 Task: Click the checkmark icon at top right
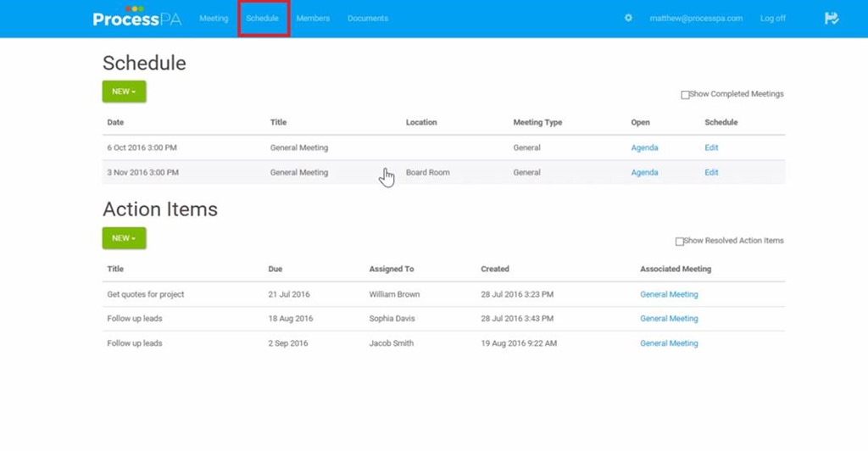[832, 18]
